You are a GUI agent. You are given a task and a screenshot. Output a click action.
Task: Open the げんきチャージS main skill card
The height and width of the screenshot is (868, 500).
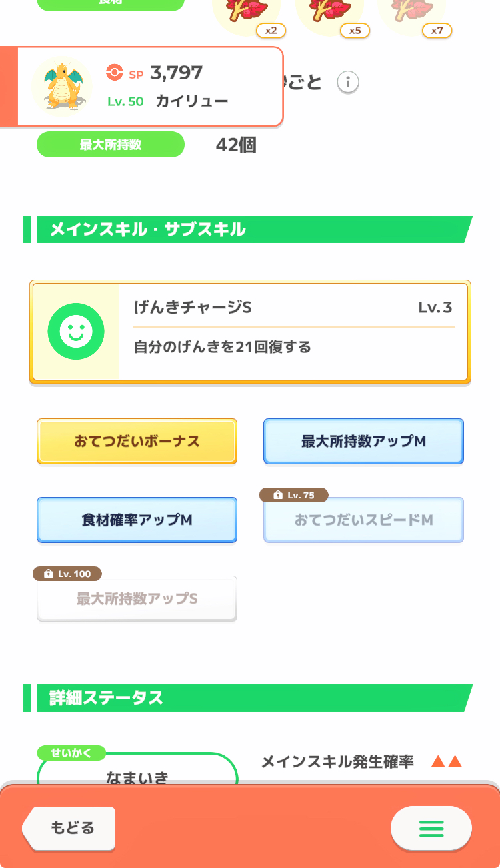[x=293, y=332]
